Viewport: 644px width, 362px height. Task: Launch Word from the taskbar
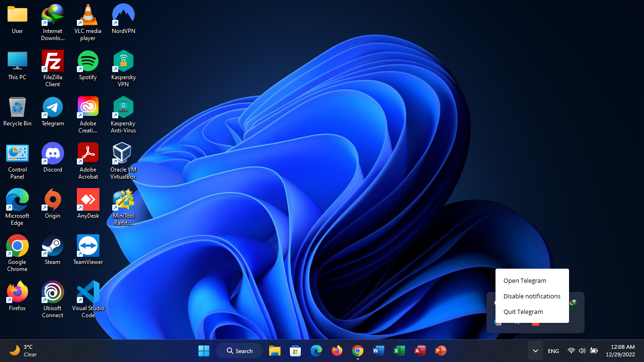(x=379, y=351)
